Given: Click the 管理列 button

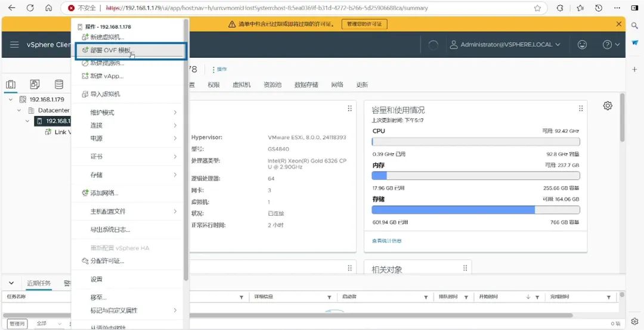Looking at the screenshot, I should point(17,323).
